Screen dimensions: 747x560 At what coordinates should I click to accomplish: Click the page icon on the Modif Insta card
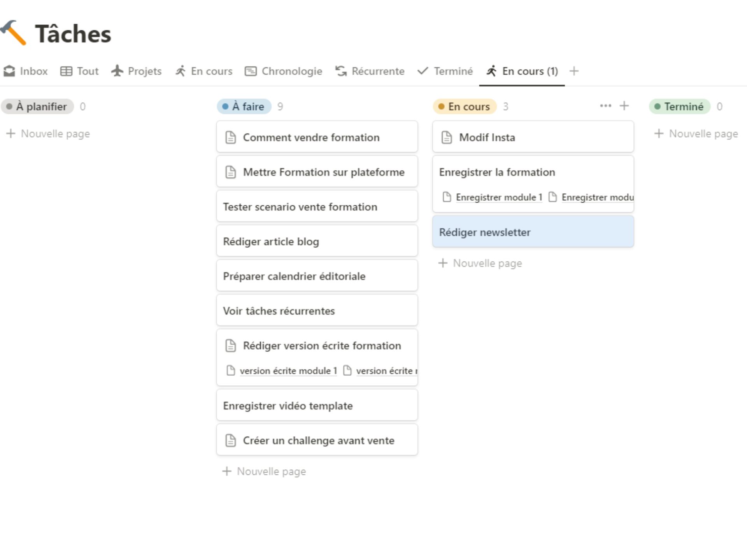coord(447,137)
